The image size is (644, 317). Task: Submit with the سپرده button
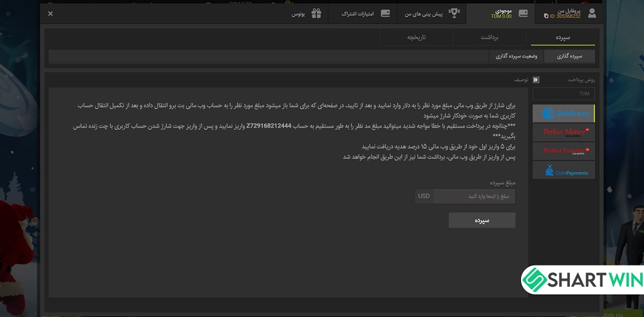coord(482,220)
